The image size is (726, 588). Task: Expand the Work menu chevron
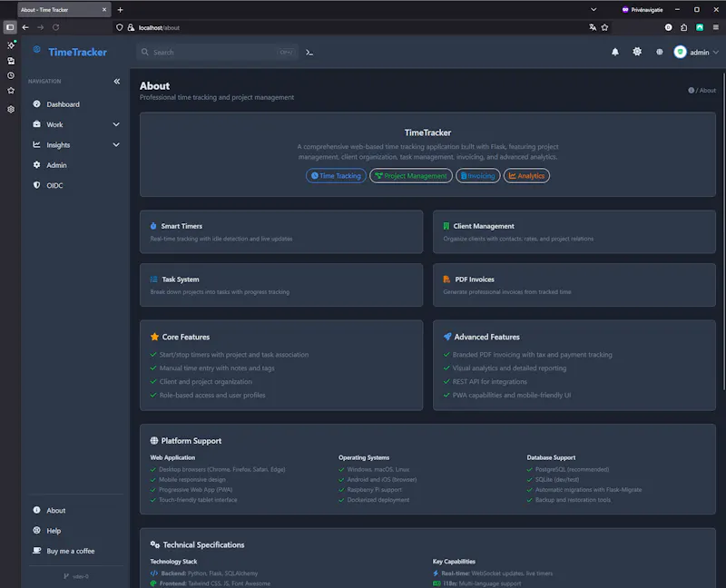tap(116, 124)
